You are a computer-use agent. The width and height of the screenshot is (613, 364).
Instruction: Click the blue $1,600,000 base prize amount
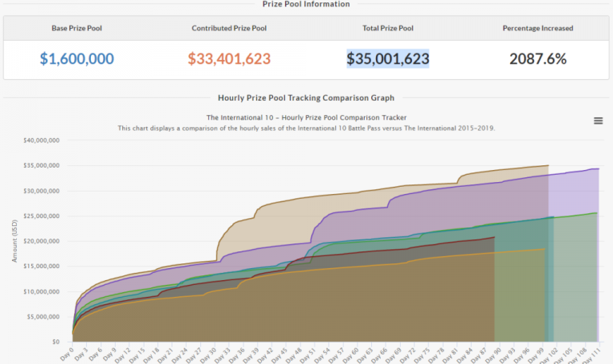click(77, 59)
